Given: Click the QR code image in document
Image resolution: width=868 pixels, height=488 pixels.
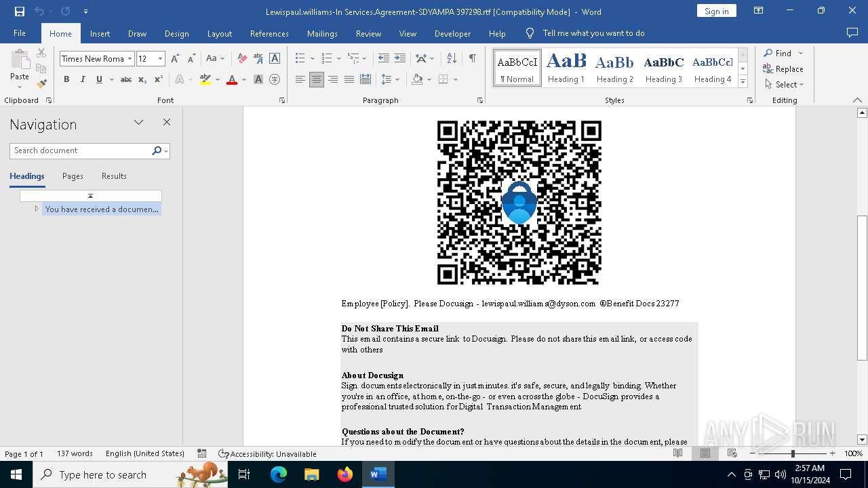Looking at the screenshot, I should [519, 203].
